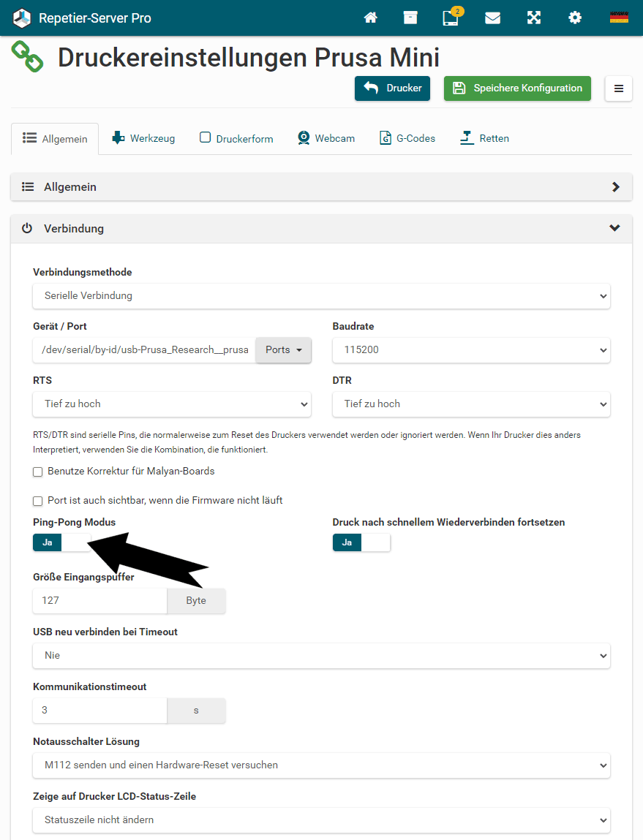The height and width of the screenshot is (840, 643).
Task: Enable Malyan-Boards correction checkbox
Action: 38,472
